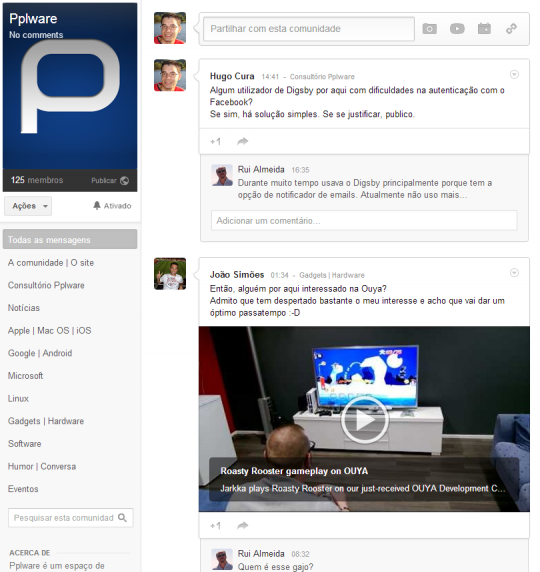Open the Ações dropdown menu

pos(28,206)
